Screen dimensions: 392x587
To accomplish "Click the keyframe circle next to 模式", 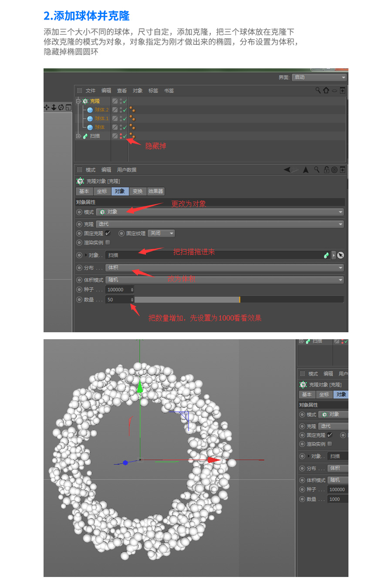I will tap(79, 212).
